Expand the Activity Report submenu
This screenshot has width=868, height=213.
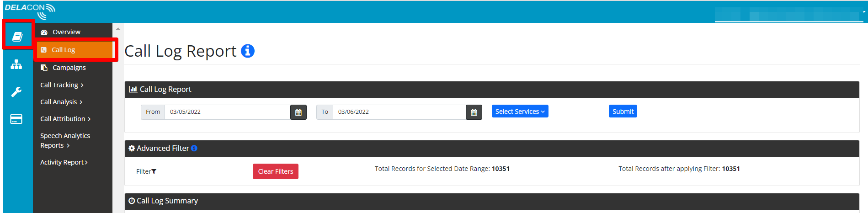click(64, 162)
